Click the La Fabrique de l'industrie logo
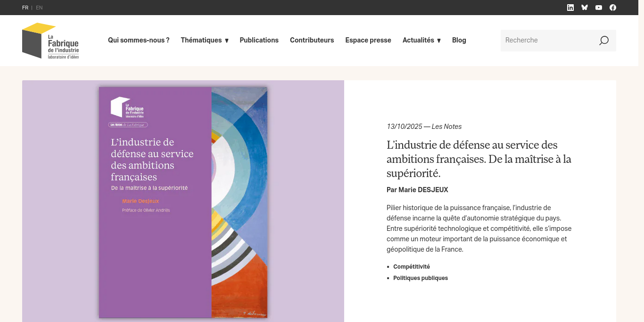The height and width of the screenshot is (322, 644). click(x=50, y=40)
